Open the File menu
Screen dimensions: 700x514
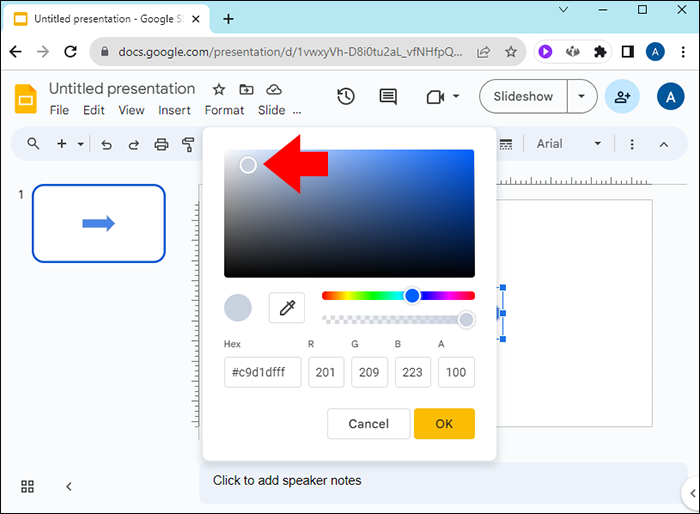(x=59, y=110)
